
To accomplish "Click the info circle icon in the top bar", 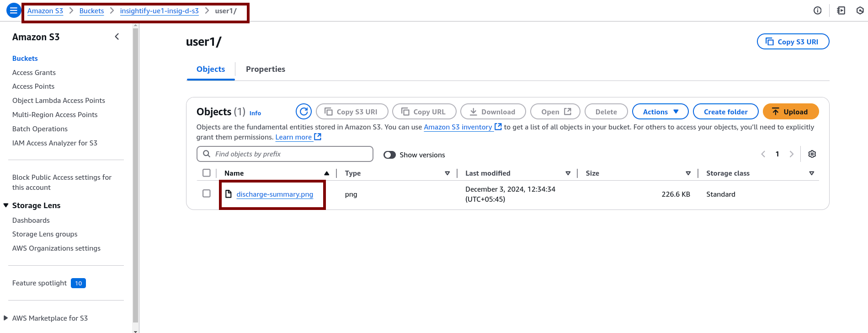I will click(x=818, y=11).
